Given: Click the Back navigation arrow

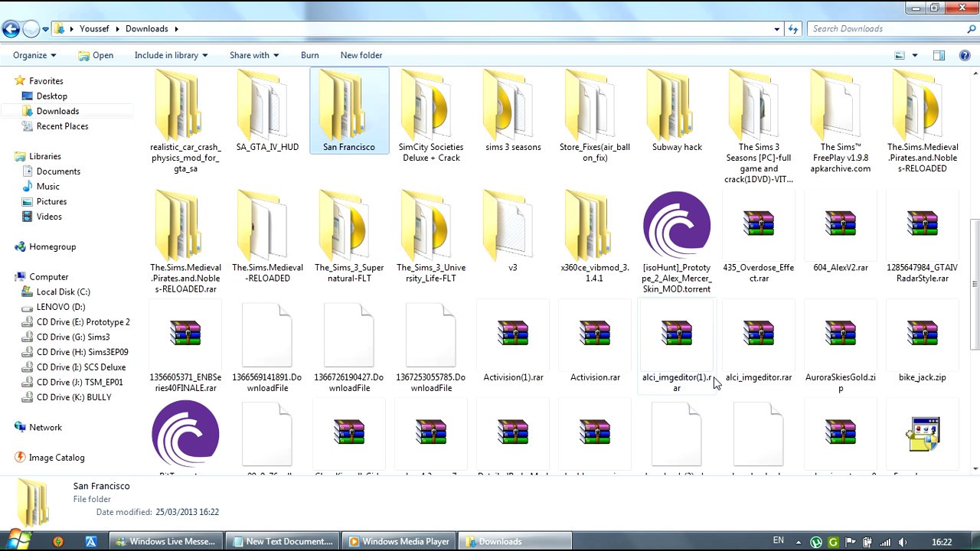Looking at the screenshot, I should 11,29.
